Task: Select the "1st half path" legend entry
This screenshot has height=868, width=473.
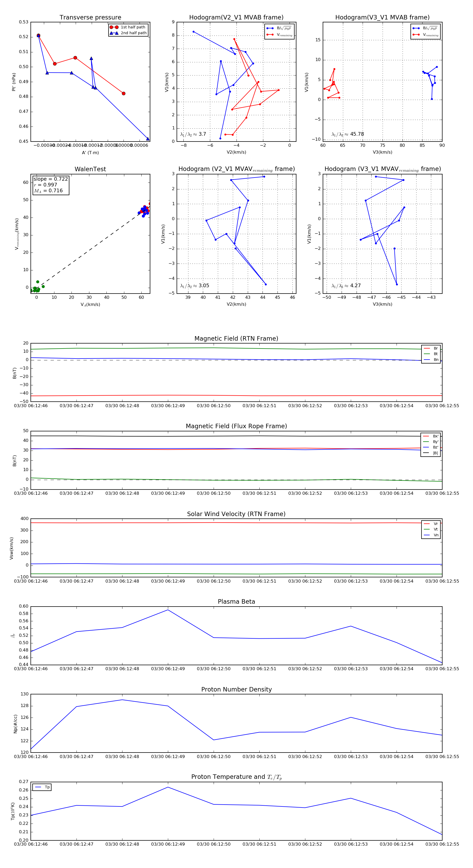Action: [x=128, y=27]
